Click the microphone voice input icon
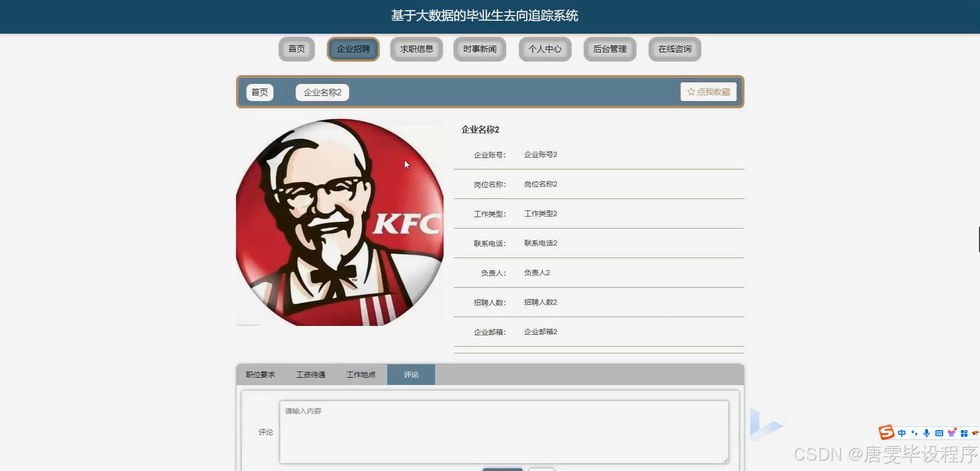The image size is (980, 471). [927, 433]
